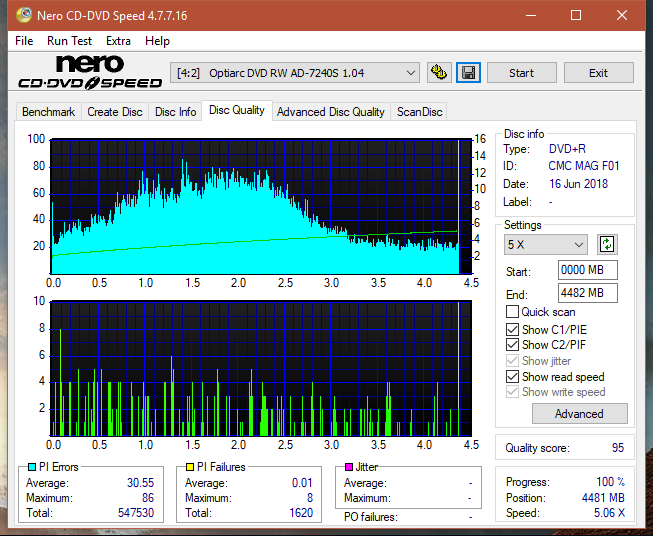Image resolution: width=653 pixels, height=536 pixels.
Task: Click the PI failures graph area
Action: pos(261,369)
